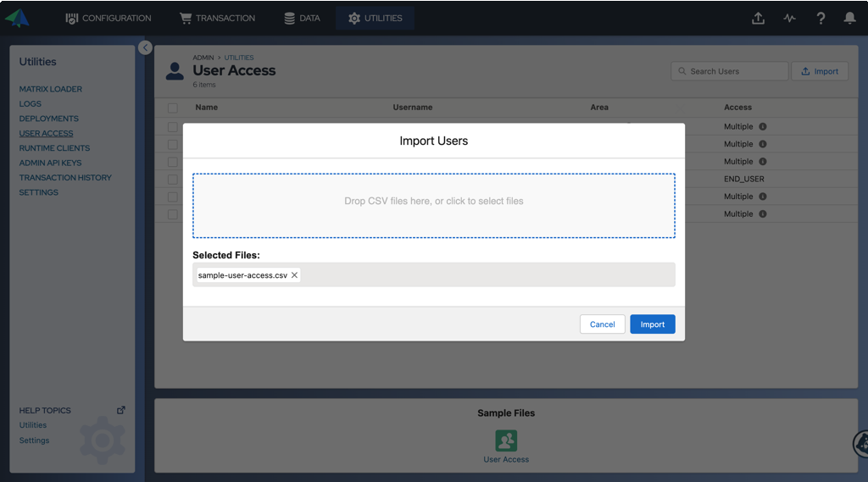Select User Access in the sidebar

click(x=46, y=133)
